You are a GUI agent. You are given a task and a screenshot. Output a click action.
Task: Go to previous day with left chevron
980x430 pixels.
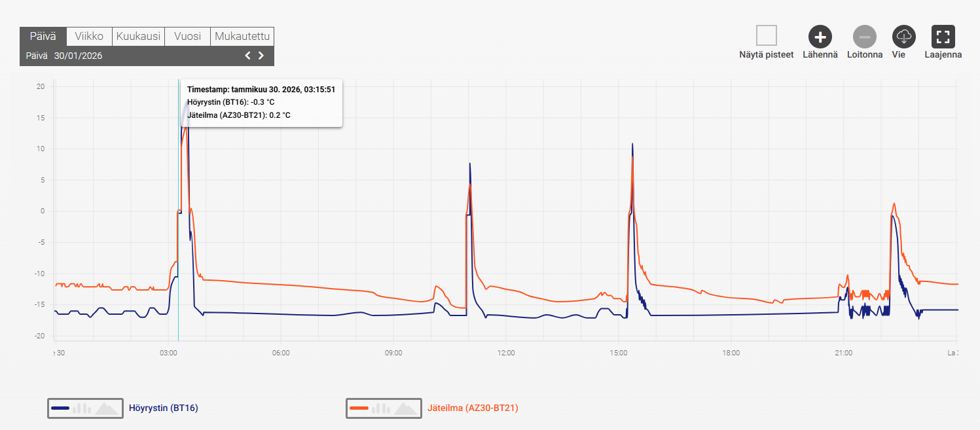point(247,56)
